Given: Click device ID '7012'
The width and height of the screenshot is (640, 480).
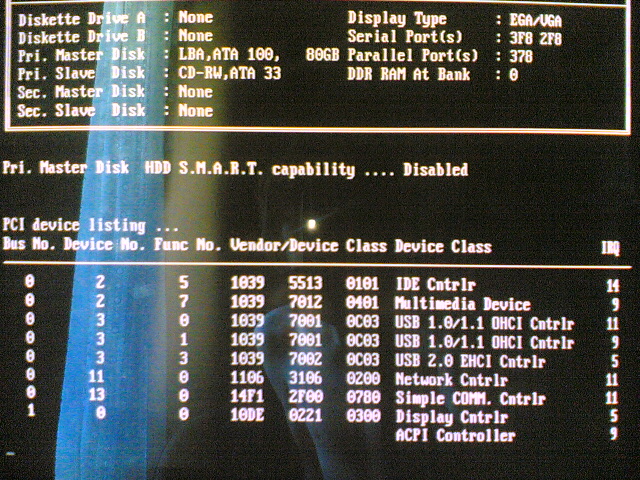Looking at the screenshot, I should click(305, 302).
